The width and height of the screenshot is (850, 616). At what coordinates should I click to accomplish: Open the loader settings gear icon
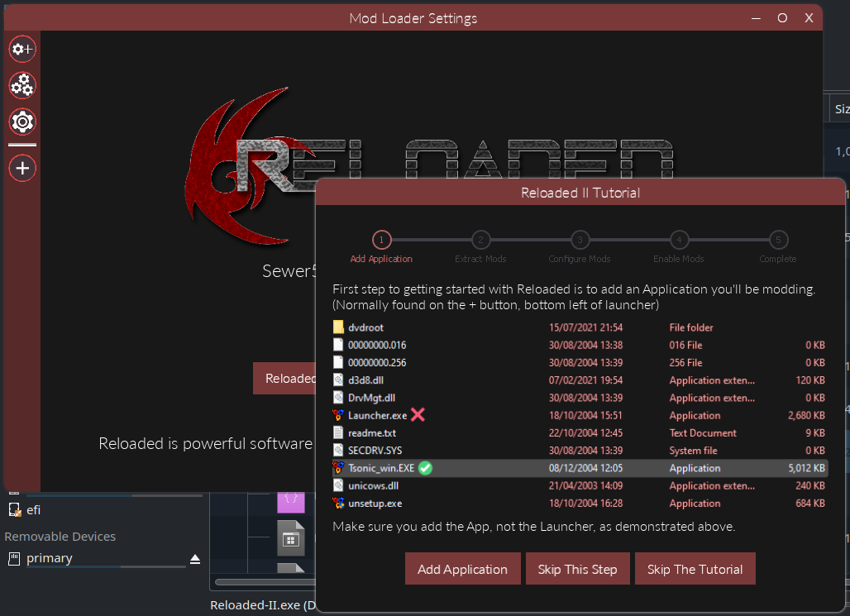click(x=22, y=122)
